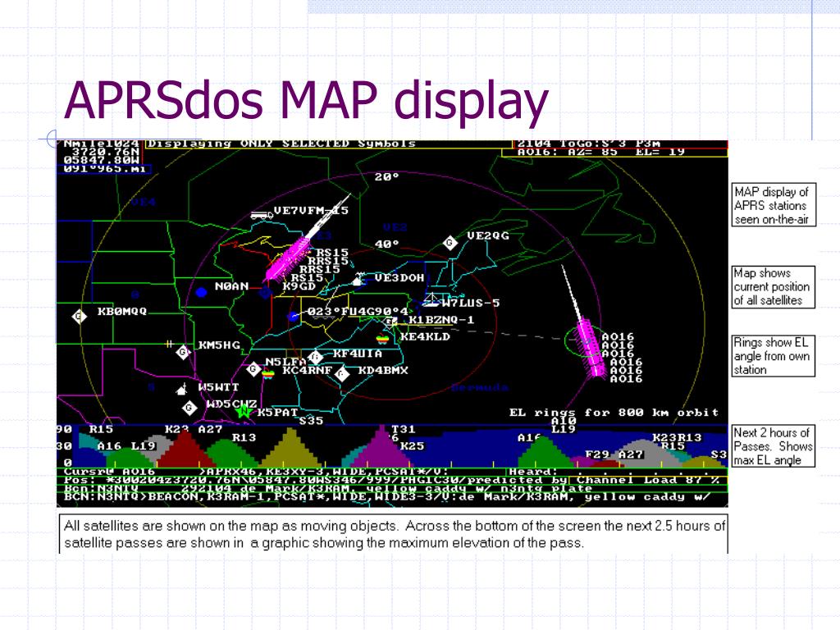Click the house icon next to W5WTT
The width and height of the screenshot is (840, 630).
pos(182,389)
